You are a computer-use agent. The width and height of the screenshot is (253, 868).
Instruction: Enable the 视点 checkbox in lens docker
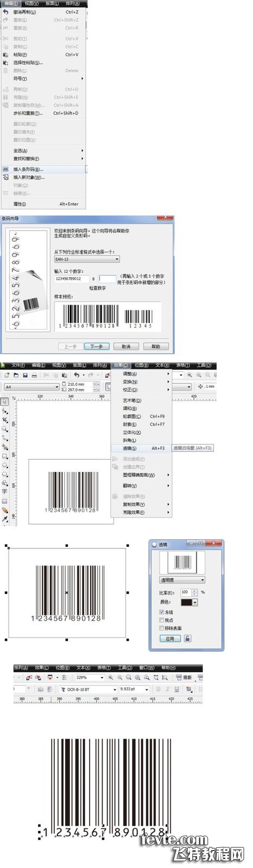click(162, 620)
